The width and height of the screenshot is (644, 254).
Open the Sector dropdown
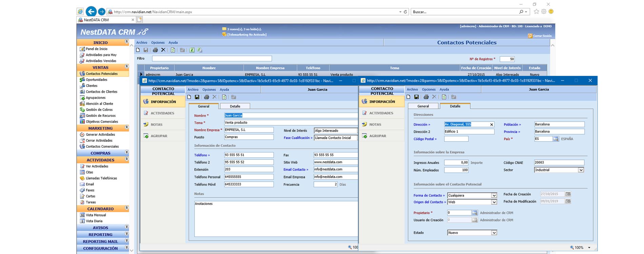pyautogui.click(x=581, y=170)
